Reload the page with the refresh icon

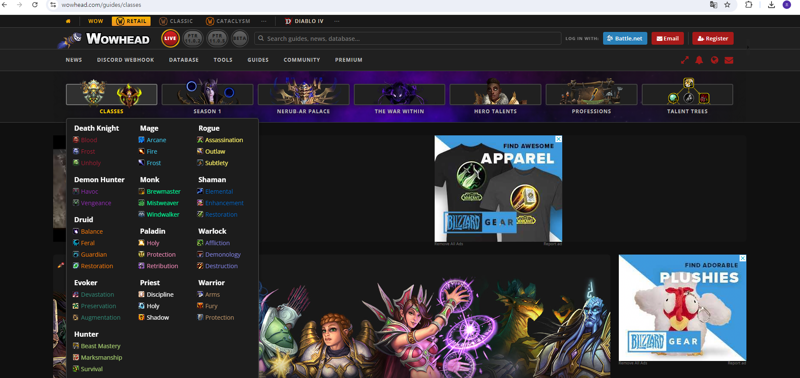[35, 5]
